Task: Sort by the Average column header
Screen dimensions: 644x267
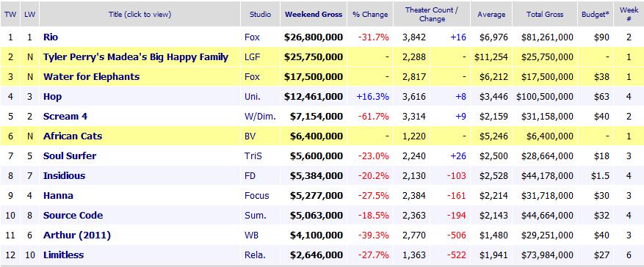Action: point(491,15)
